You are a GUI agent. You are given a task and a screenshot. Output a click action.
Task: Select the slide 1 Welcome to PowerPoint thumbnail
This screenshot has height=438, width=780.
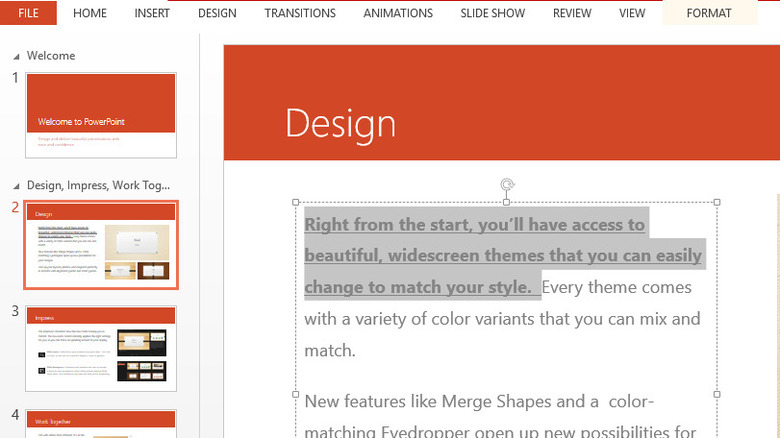(101, 114)
